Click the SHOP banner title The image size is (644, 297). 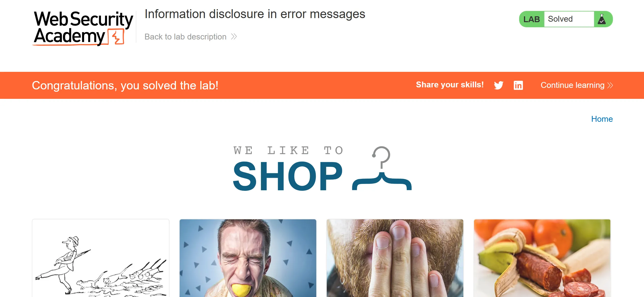point(288,176)
